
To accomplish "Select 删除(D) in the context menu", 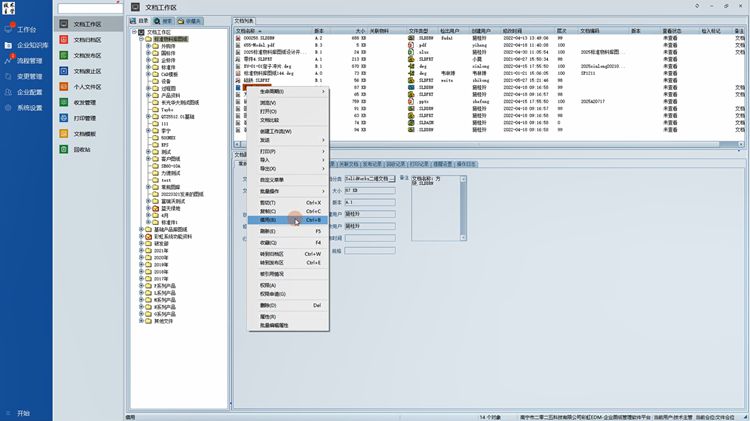I will (x=271, y=305).
